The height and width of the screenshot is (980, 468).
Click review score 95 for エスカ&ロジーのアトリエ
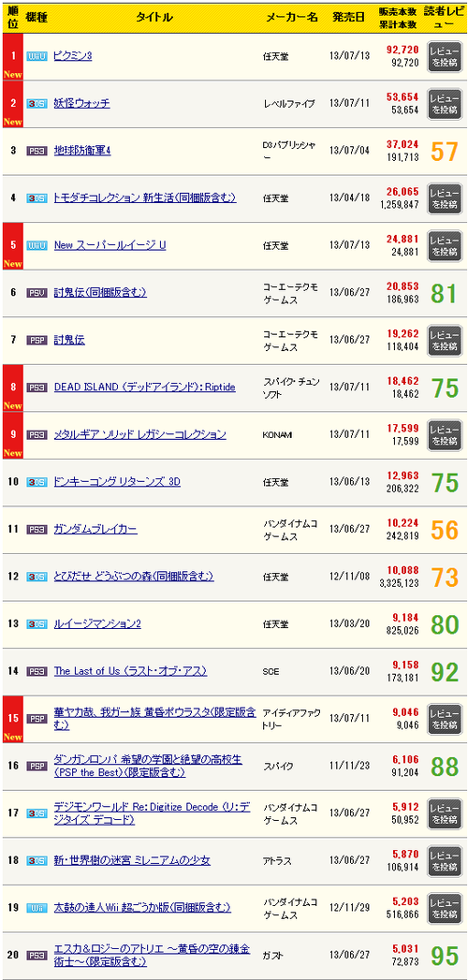pyautogui.click(x=445, y=956)
